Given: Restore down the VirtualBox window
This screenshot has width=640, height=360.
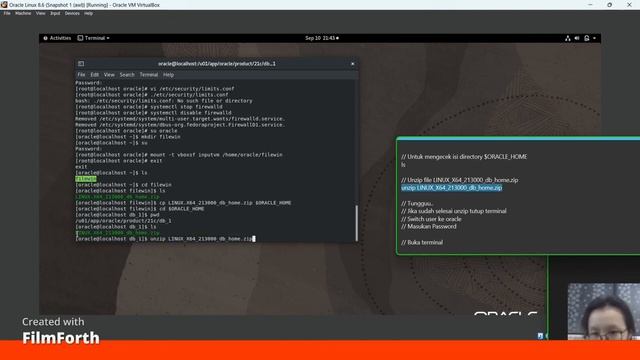Looking at the screenshot, I should (609, 5).
